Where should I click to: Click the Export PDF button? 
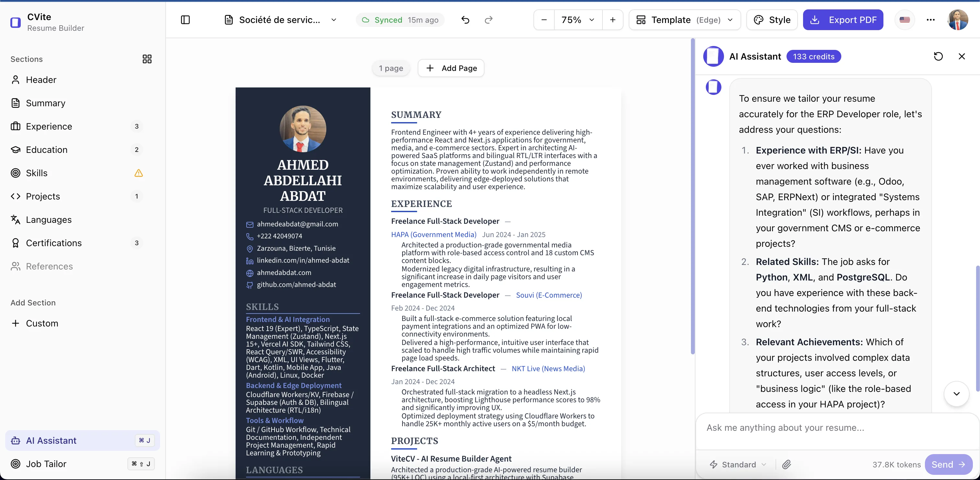844,20
